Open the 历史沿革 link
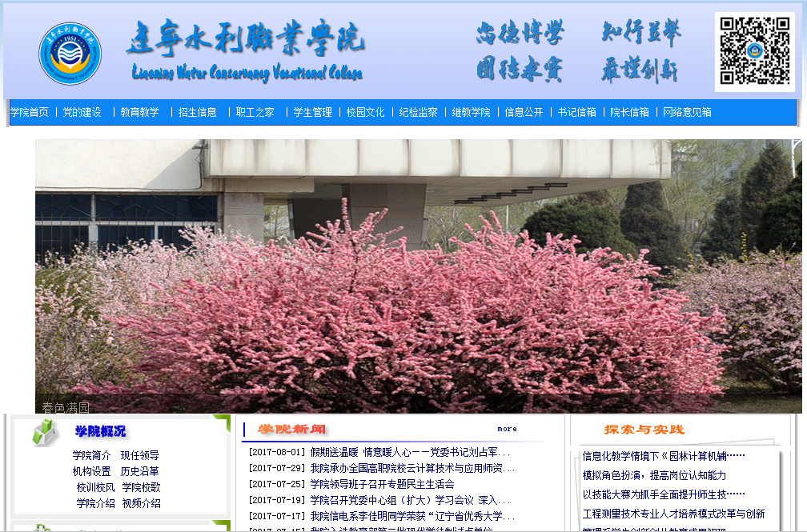807x532 pixels. [x=140, y=471]
